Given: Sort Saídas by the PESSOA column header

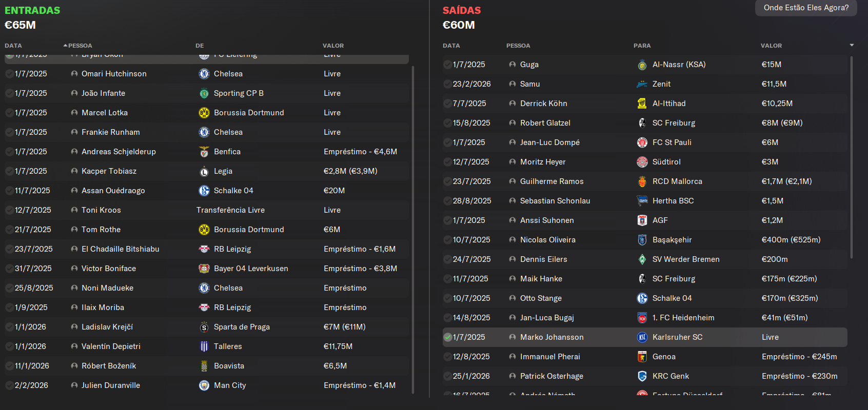Looking at the screenshot, I should pyautogui.click(x=518, y=46).
